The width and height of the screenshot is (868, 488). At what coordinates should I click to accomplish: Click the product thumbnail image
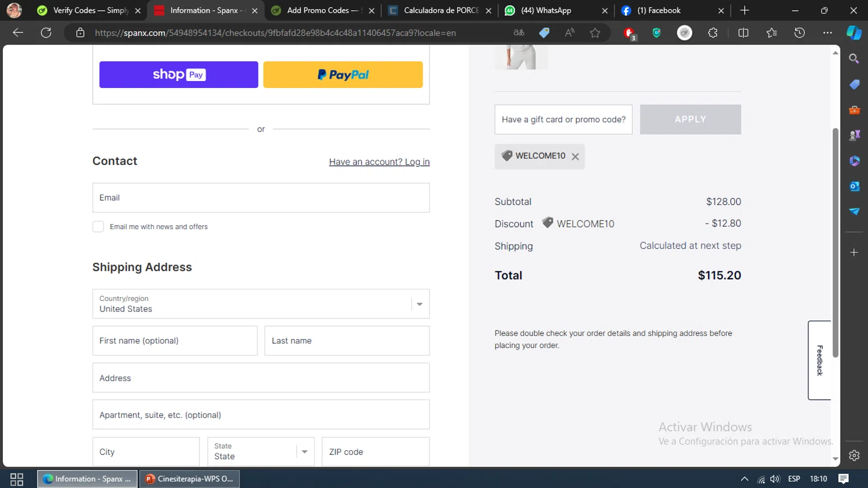[x=521, y=57]
